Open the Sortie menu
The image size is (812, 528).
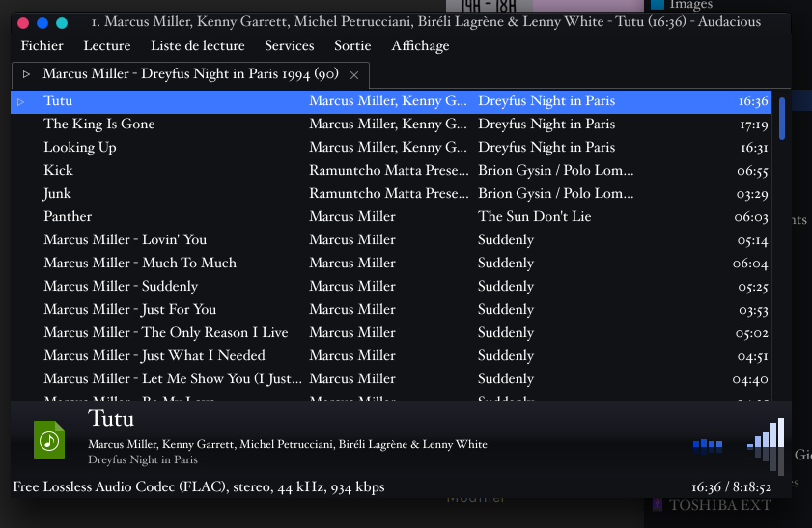pyautogui.click(x=352, y=45)
